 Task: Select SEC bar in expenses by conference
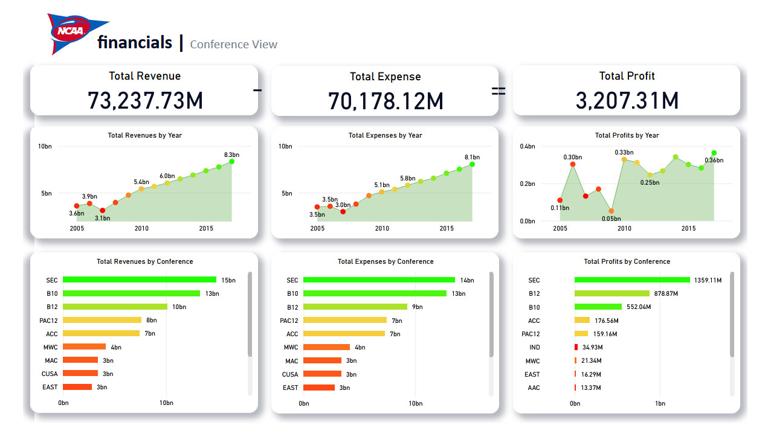point(379,280)
